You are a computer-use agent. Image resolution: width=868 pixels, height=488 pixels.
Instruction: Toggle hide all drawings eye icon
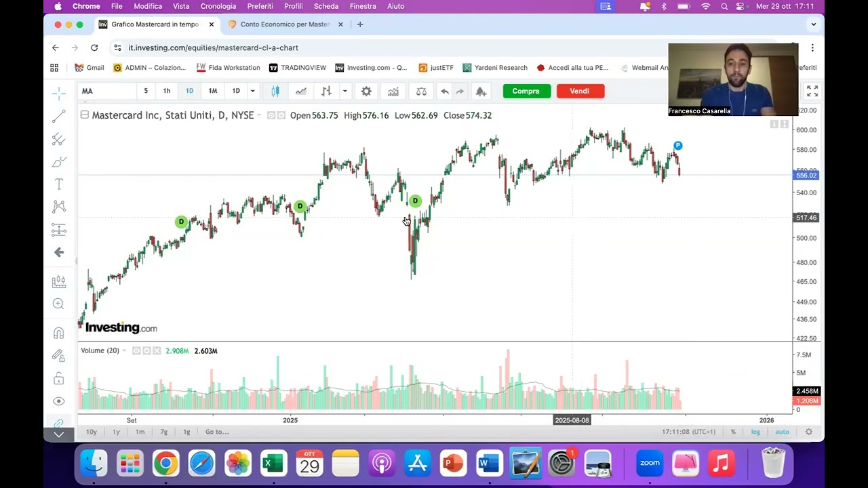coord(59,401)
